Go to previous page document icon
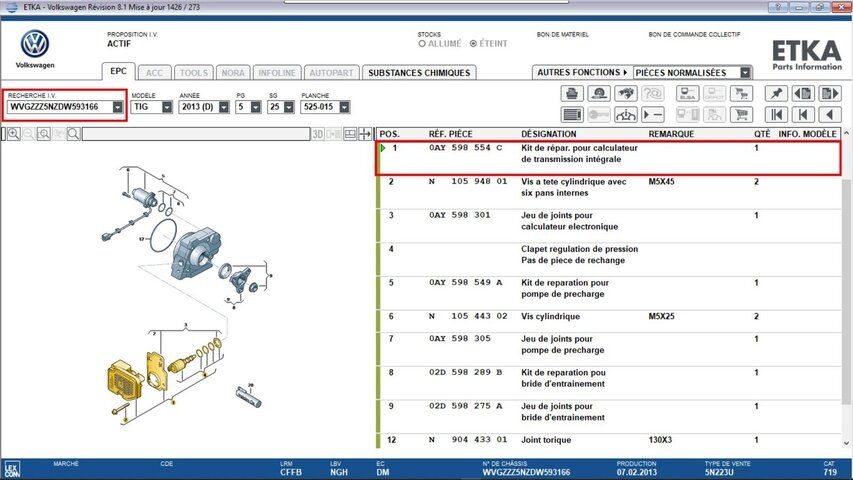Screen dimensions: 853x480 tap(803, 94)
